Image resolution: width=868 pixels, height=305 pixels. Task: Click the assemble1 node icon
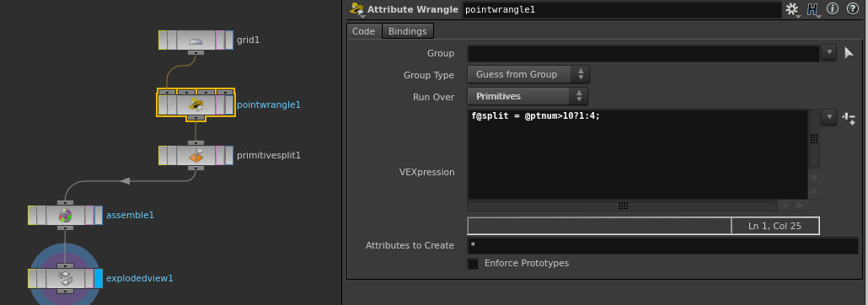66,215
